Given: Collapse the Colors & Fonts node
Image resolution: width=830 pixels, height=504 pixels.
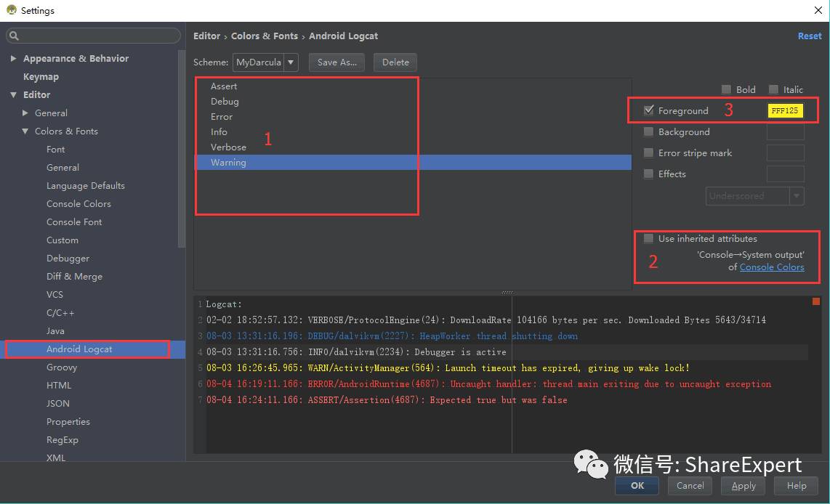Looking at the screenshot, I should (25, 131).
